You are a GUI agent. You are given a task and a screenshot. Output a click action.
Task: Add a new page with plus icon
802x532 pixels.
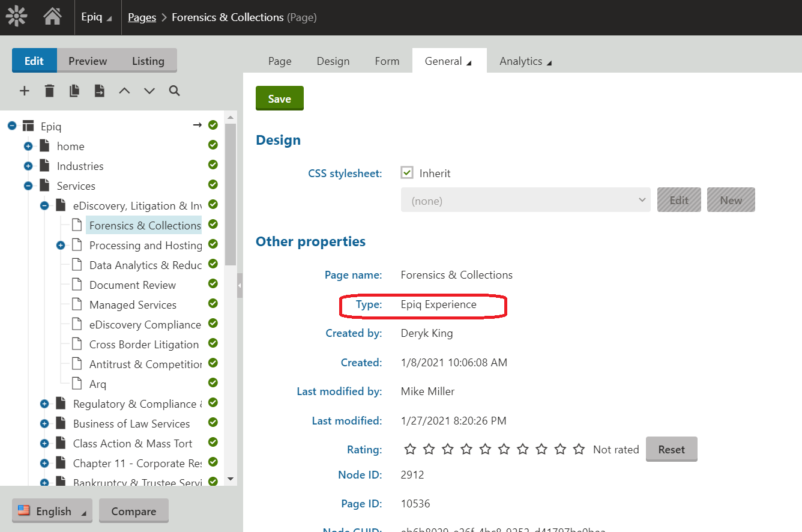pos(25,91)
